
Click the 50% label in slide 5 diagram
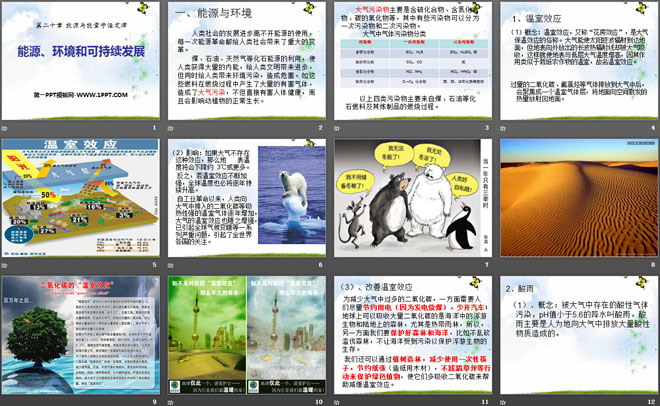coord(48,195)
